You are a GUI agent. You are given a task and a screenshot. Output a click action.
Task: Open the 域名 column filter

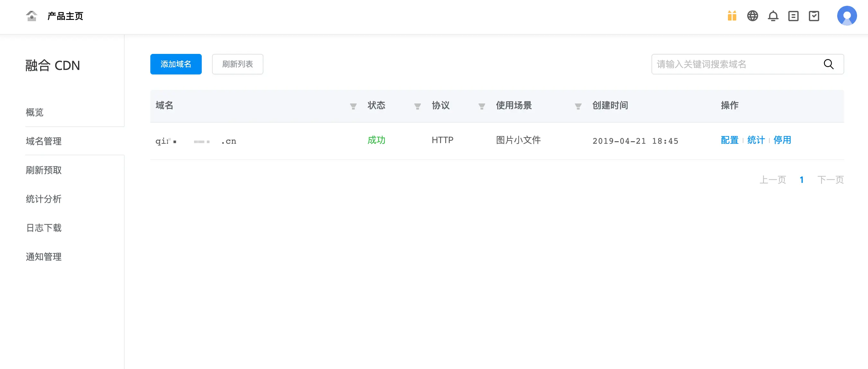(x=353, y=107)
